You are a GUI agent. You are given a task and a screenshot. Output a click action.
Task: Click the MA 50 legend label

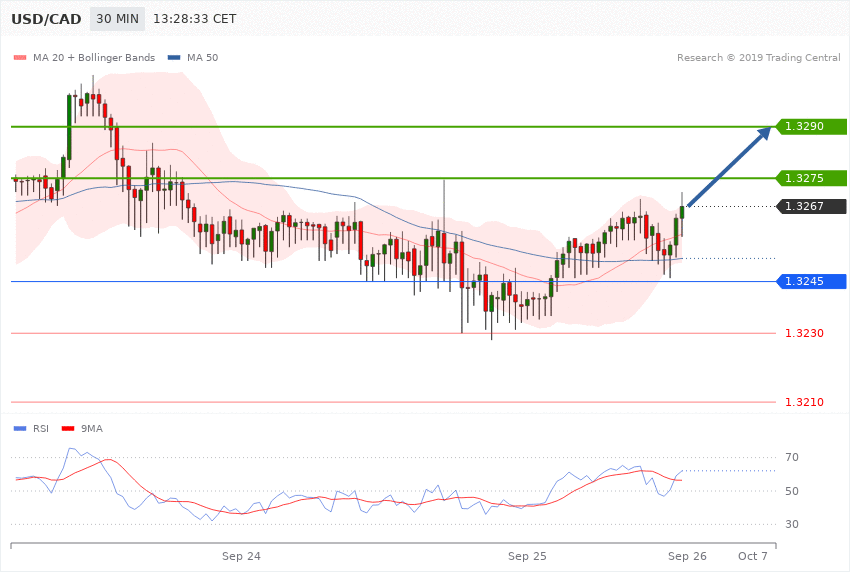pyautogui.click(x=202, y=57)
